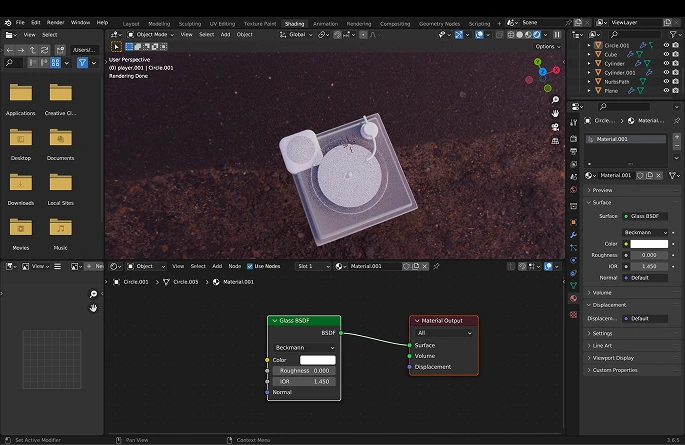Screen dimensions: 685x445
Task: Pause viewport render preview
Action: (557, 34)
